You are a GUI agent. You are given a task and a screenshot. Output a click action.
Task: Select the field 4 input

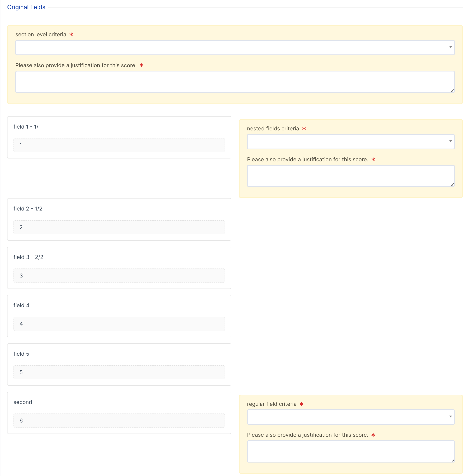[119, 324]
